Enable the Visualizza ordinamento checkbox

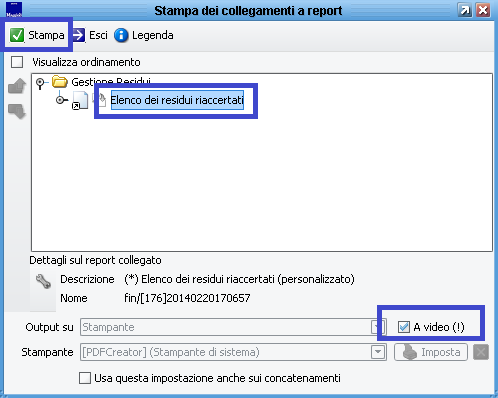pos(17,62)
